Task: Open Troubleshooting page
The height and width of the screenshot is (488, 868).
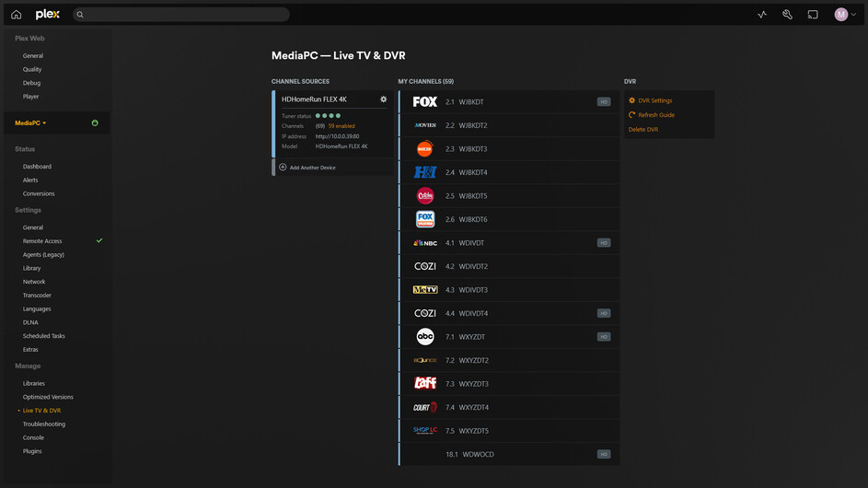Action: point(44,424)
